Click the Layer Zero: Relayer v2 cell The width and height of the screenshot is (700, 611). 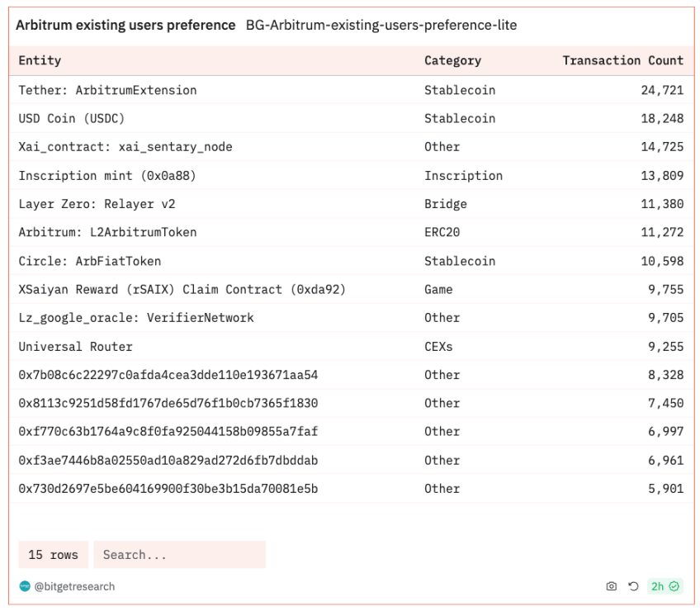click(97, 204)
